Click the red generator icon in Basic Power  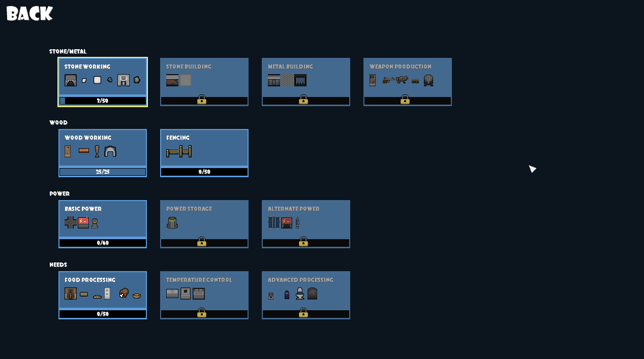tap(83, 222)
